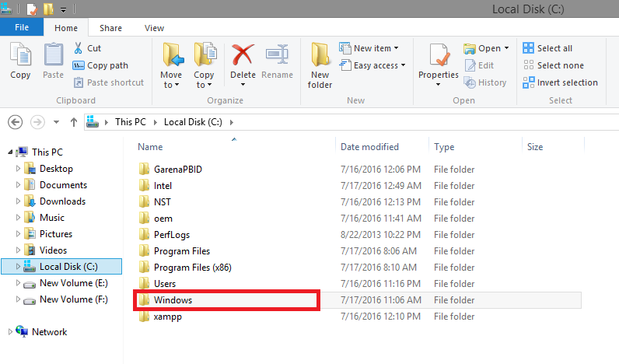
Task: Switch to the View tab
Action: point(154,28)
